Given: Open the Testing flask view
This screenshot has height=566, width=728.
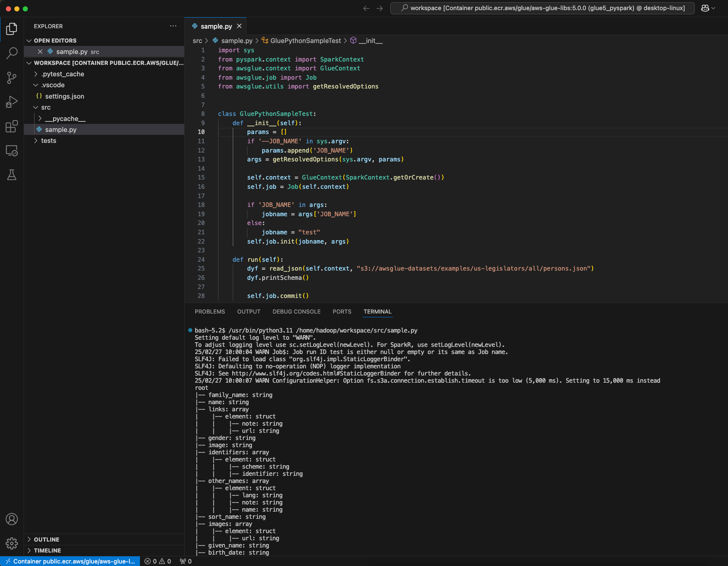Looking at the screenshot, I should (12, 175).
